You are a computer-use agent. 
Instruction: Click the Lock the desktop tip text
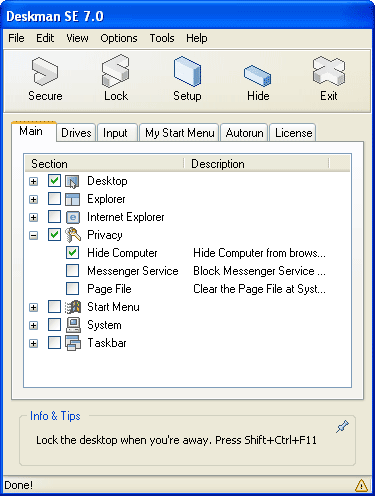point(176,440)
